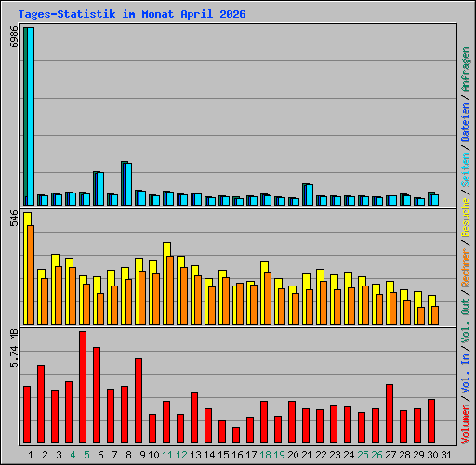Click the middle chart's maximum value 546
Viewport: 476px width, 465px height.
[x=14, y=218]
